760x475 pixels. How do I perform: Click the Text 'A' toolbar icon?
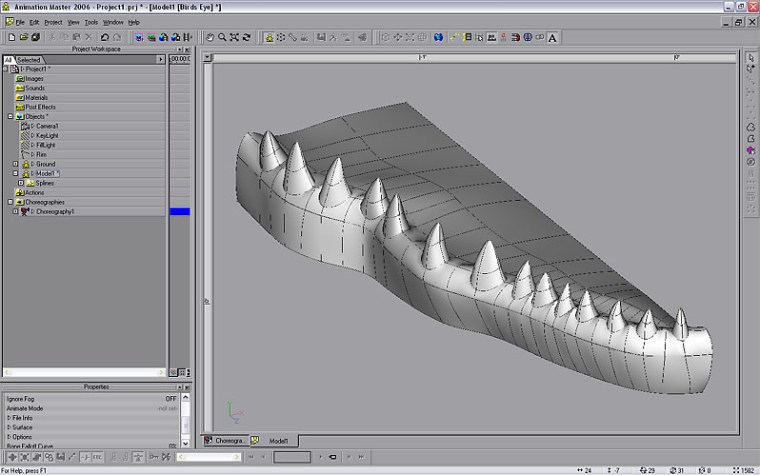[552, 37]
